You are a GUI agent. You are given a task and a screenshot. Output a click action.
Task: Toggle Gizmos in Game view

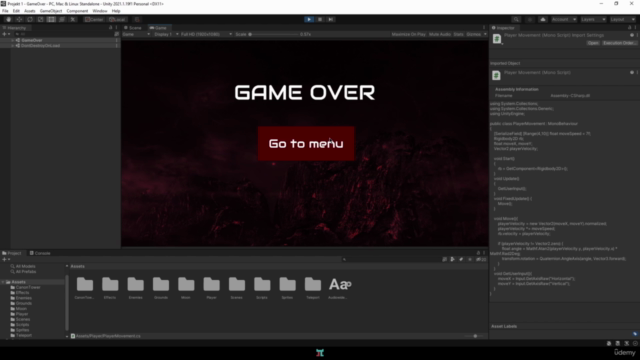(x=473, y=34)
